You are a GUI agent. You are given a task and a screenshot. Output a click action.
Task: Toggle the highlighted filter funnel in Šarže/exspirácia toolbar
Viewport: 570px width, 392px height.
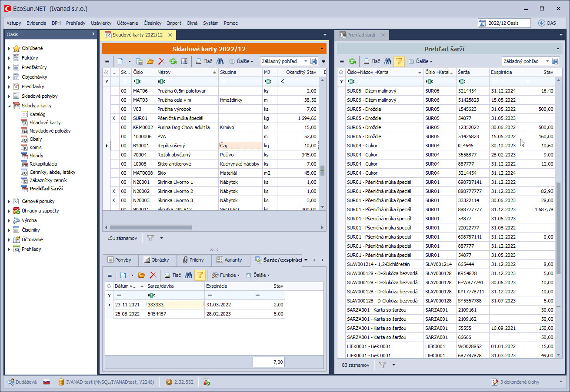[x=200, y=275]
